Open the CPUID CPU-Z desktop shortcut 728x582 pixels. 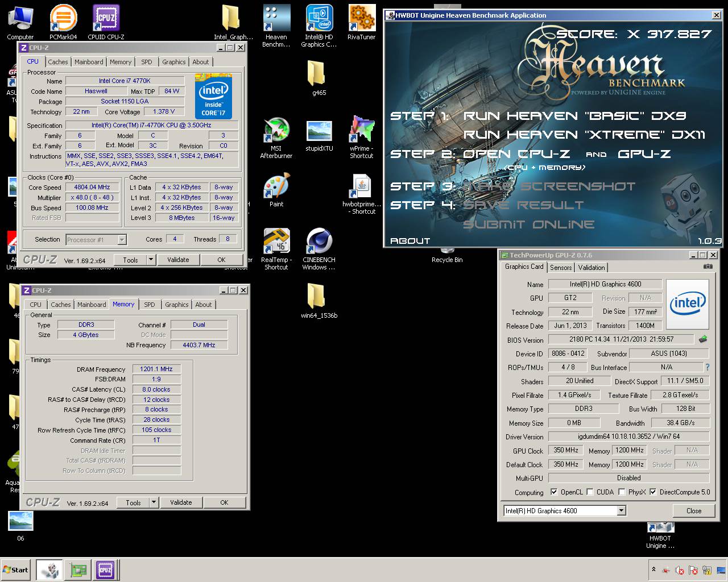[x=106, y=22]
